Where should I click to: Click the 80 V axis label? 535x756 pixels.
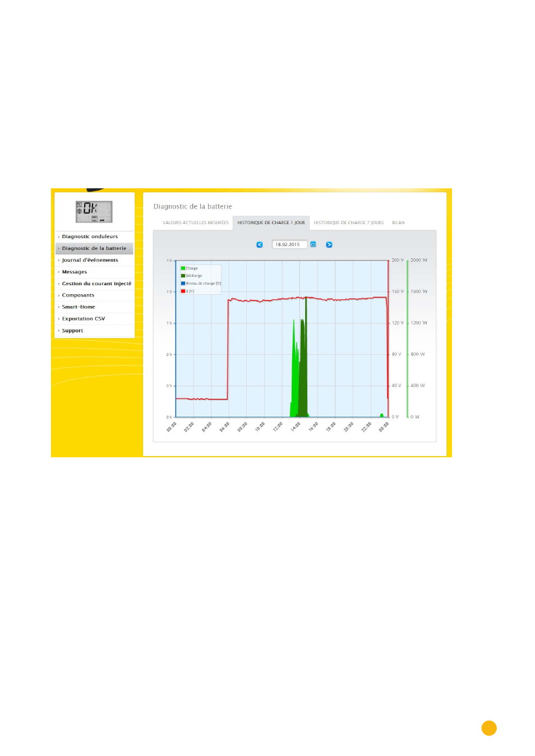click(396, 355)
